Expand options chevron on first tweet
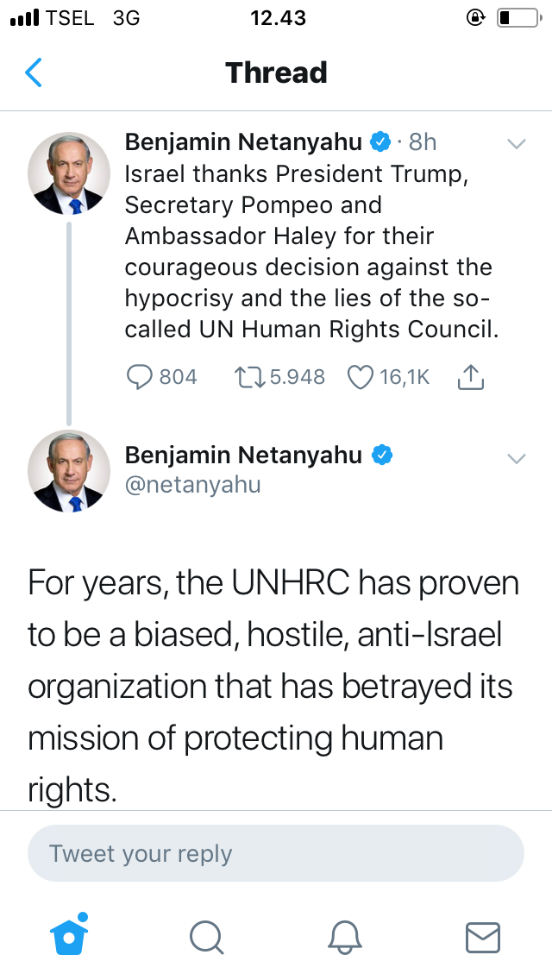Image resolution: width=552 pixels, height=980 pixels. 516,144
